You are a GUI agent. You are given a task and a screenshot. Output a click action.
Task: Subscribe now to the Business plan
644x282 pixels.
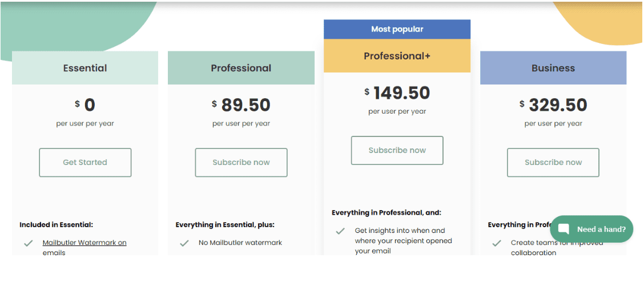553,163
